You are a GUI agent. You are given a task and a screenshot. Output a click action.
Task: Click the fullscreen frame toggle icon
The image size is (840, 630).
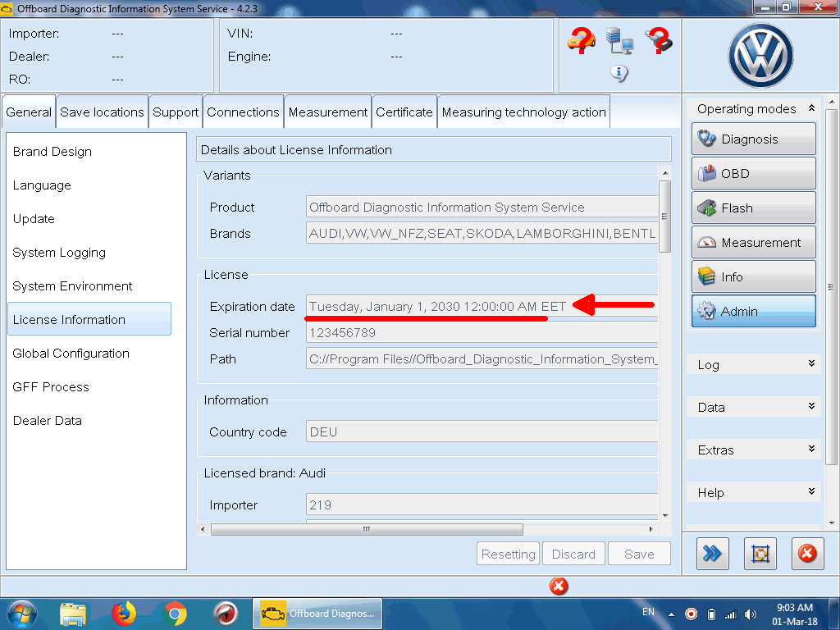[x=760, y=555]
